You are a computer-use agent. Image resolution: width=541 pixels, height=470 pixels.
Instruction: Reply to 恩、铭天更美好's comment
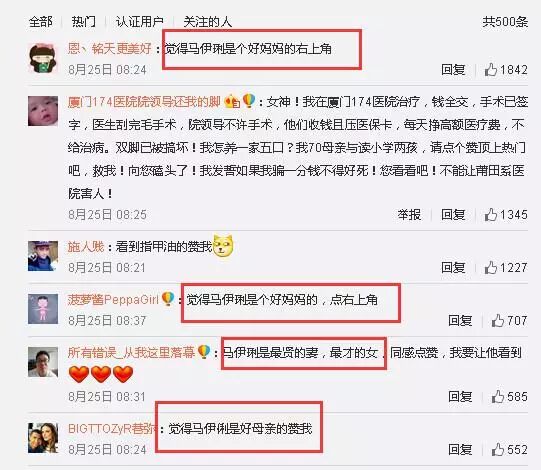453,70
